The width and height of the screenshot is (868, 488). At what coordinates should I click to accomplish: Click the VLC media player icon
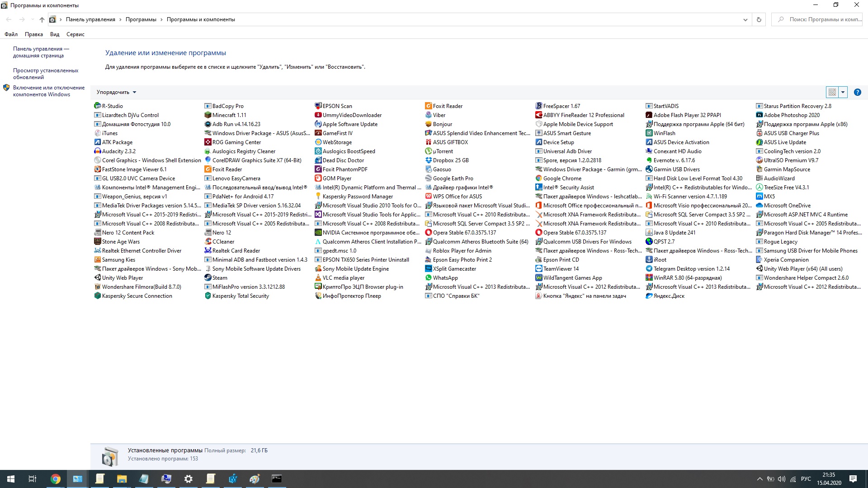318,278
